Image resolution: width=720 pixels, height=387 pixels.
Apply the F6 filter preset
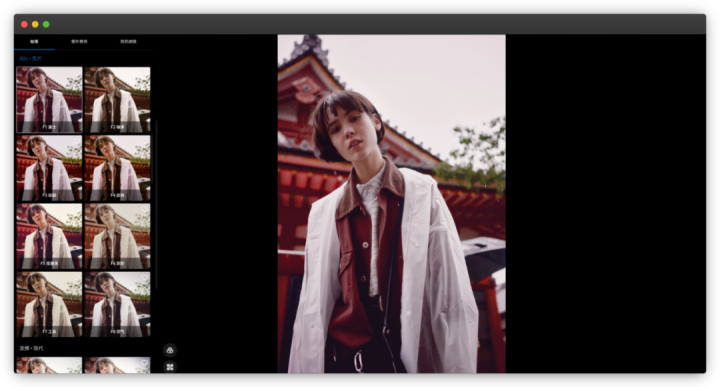pyautogui.click(x=118, y=236)
